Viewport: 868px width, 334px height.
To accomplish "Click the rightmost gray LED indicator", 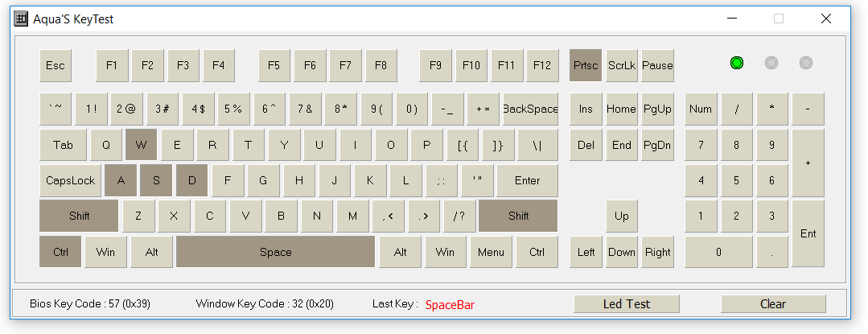I will coord(806,63).
